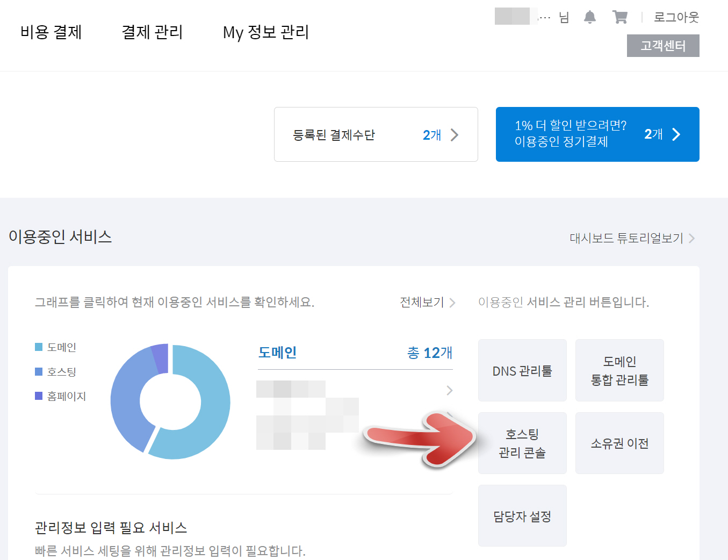Open the 결제 관리 menu
The height and width of the screenshot is (560, 728).
click(x=152, y=32)
